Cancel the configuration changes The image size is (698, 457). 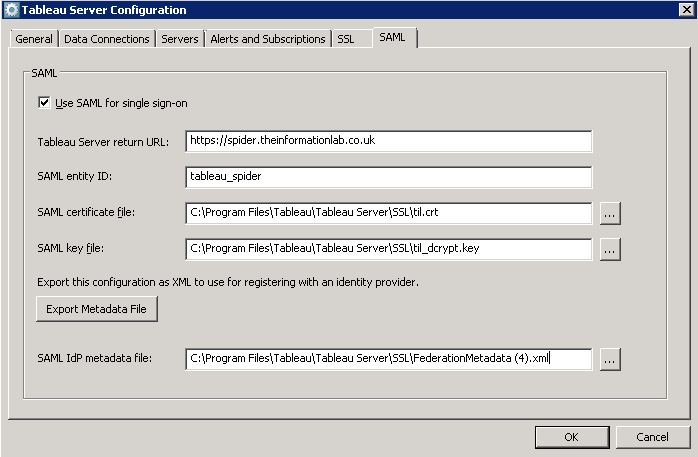click(653, 437)
